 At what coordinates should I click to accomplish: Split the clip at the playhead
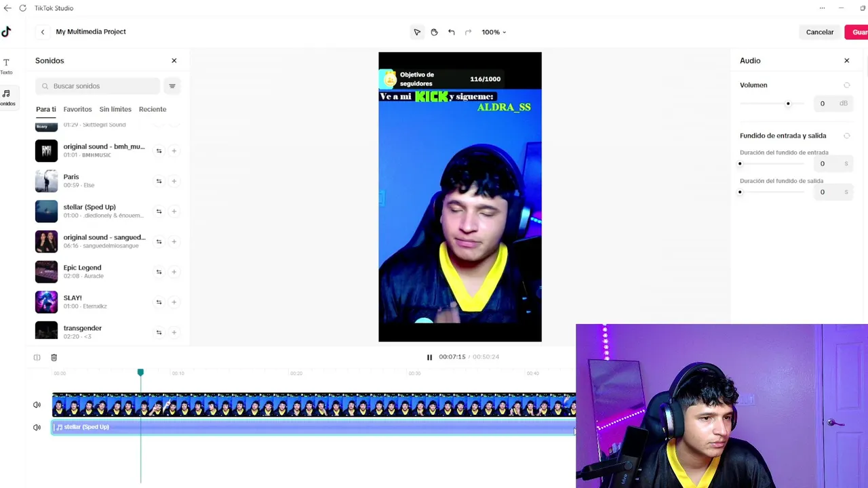[x=37, y=357]
